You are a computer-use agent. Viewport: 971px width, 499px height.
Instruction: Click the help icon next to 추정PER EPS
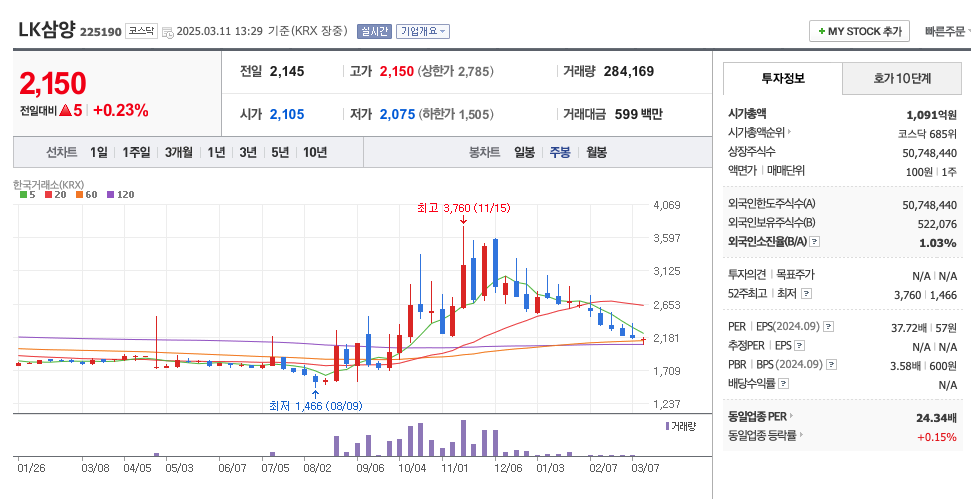click(x=799, y=345)
